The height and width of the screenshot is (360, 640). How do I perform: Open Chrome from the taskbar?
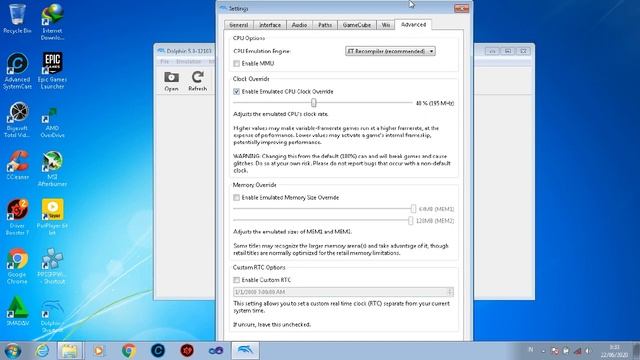pos(129,351)
